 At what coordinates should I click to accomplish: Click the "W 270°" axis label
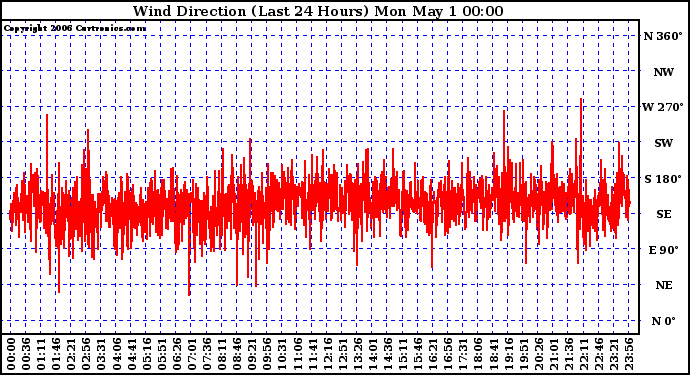pos(663,107)
